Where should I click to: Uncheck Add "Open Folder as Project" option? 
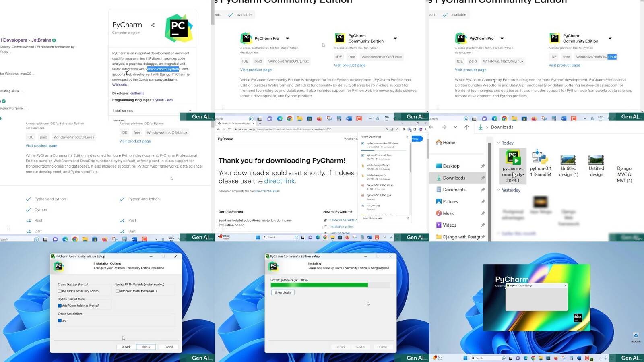pos(60,306)
